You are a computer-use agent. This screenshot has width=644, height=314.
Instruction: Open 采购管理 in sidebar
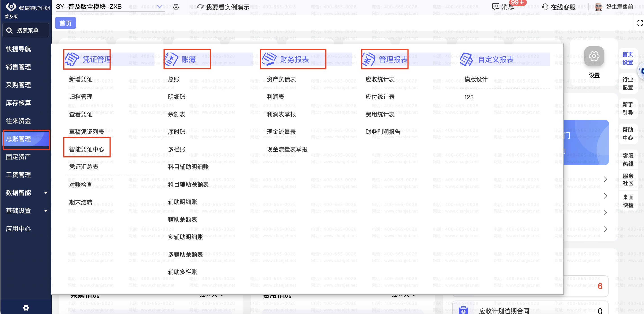point(18,85)
